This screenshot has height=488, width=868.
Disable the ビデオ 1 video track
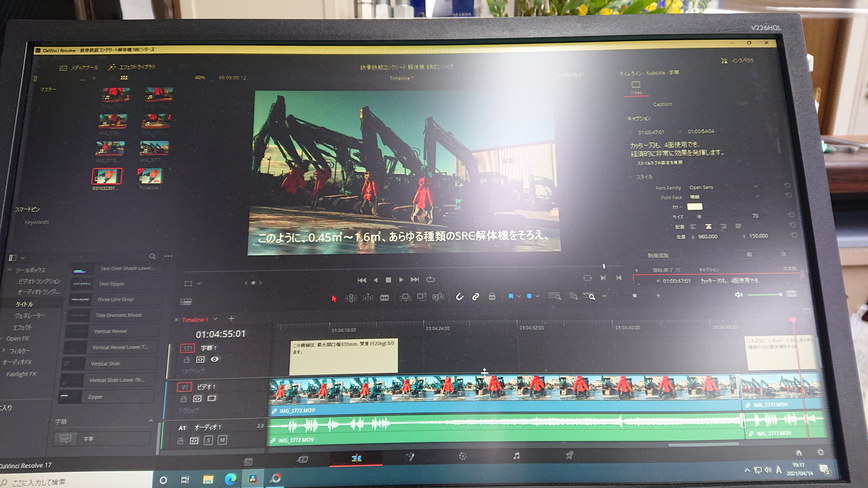coord(211,398)
